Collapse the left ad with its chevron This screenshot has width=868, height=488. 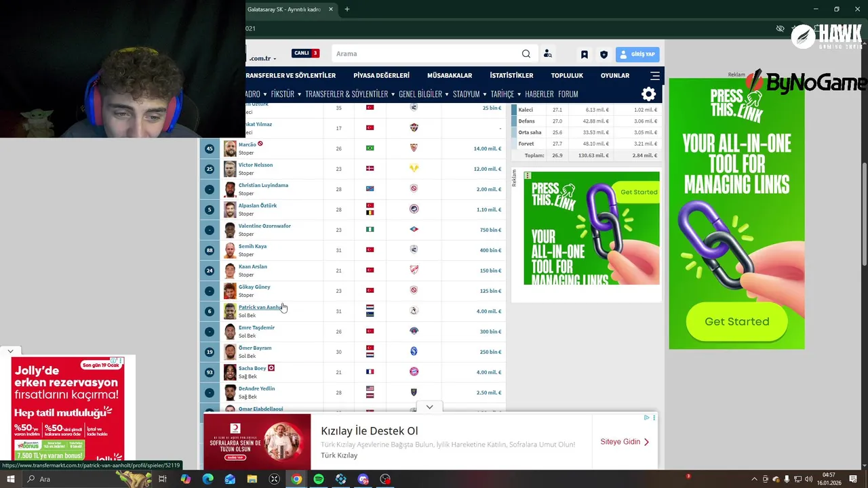(10, 351)
